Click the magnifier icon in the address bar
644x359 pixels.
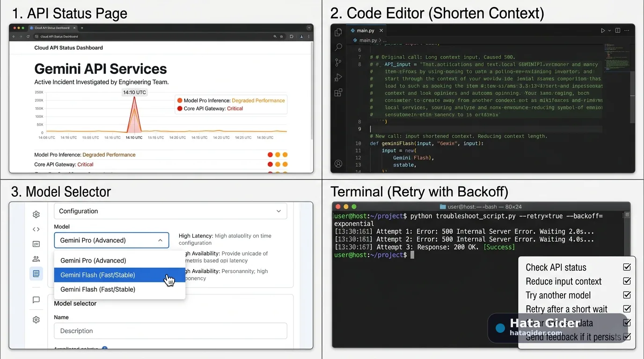tap(275, 36)
